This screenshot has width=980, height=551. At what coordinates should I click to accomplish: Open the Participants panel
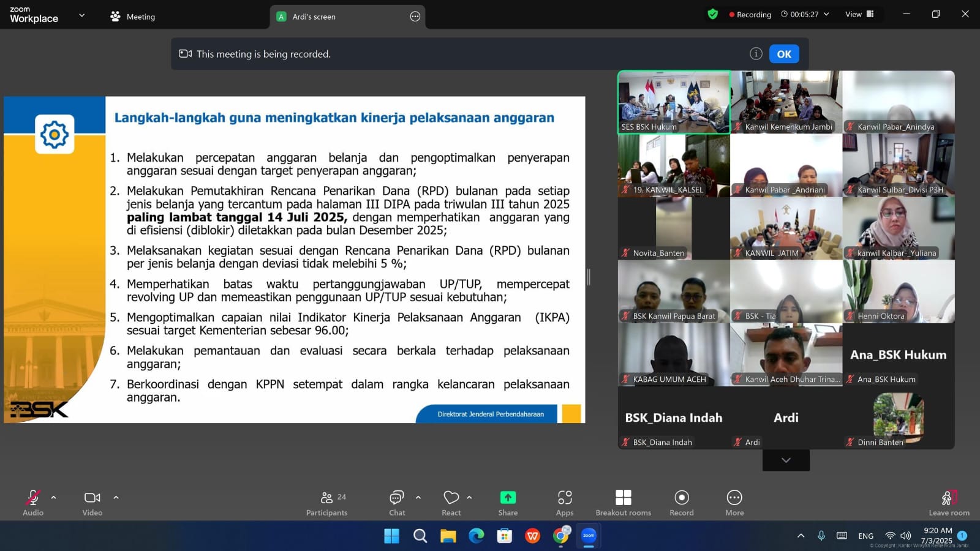[326, 502]
